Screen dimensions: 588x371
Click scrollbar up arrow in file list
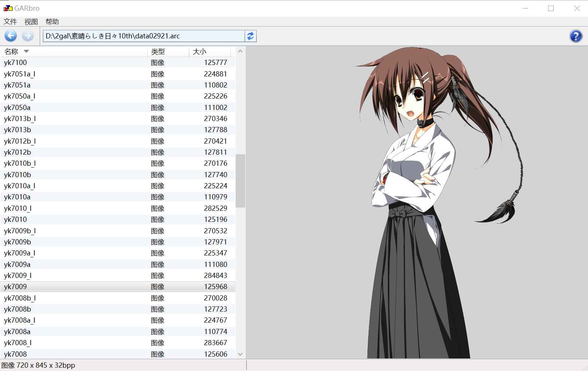point(240,51)
